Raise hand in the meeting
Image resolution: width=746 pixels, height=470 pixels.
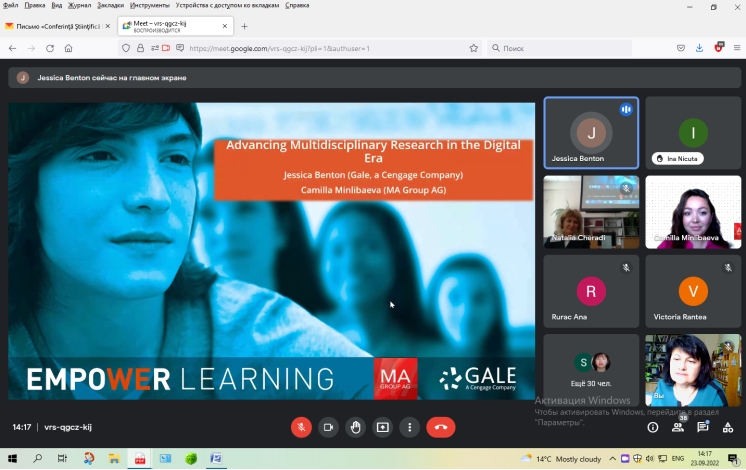(x=355, y=427)
